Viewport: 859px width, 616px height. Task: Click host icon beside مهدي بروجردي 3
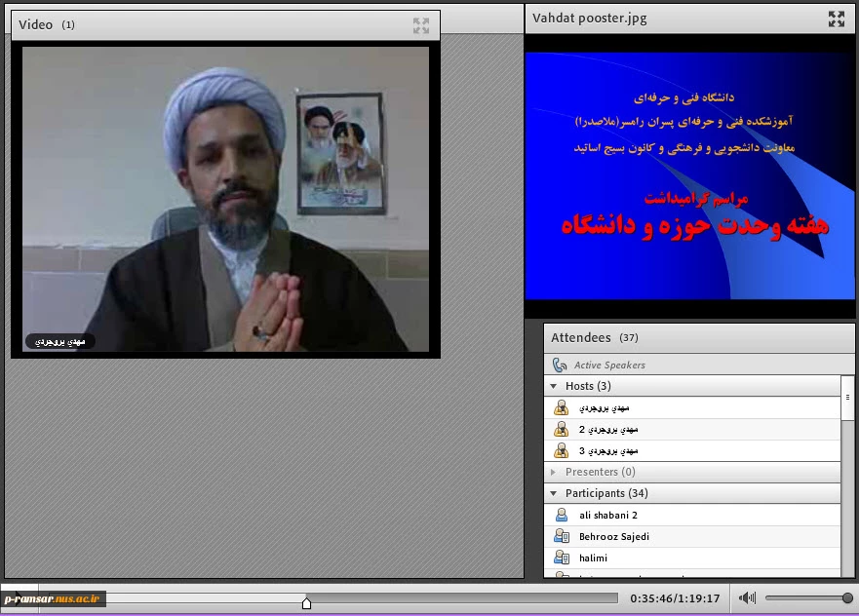click(x=561, y=450)
